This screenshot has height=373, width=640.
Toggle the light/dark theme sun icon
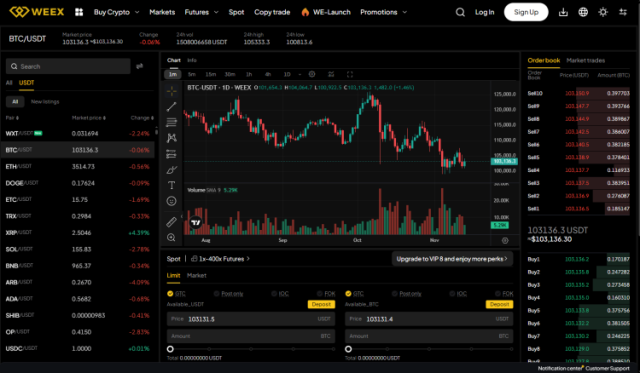[603, 12]
